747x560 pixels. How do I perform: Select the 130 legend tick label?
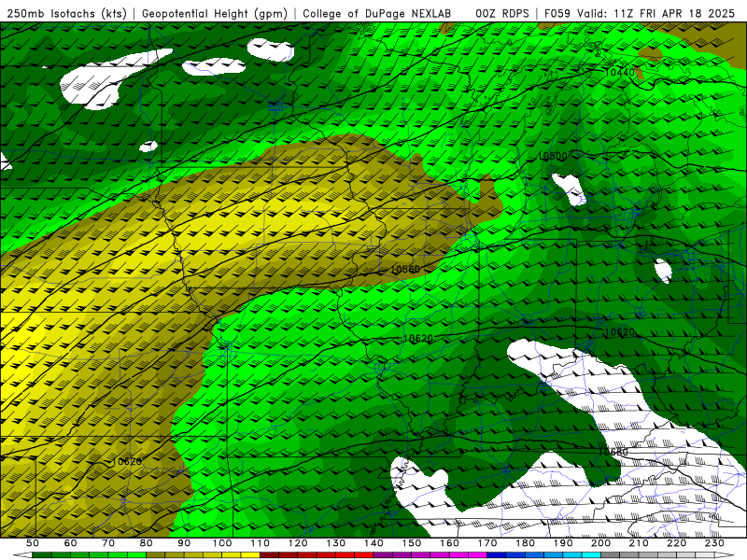point(336,543)
